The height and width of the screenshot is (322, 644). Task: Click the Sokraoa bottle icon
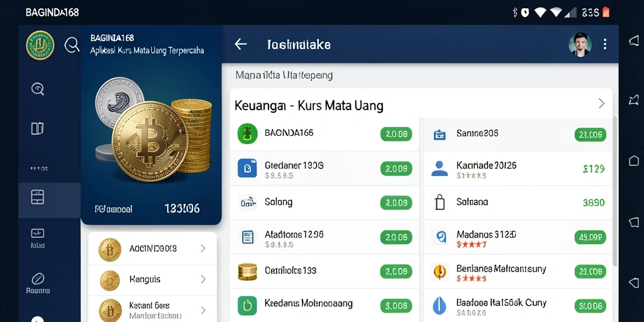[440, 203]
